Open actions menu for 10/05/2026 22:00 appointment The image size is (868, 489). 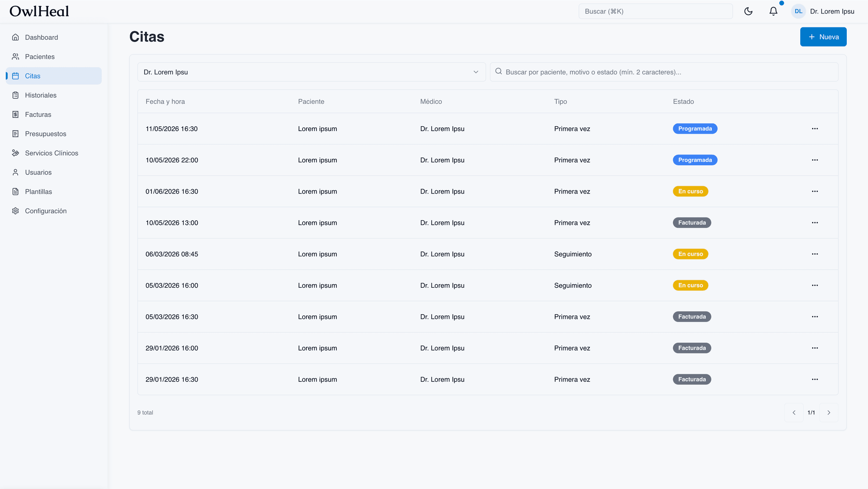[x=815, y=160]
